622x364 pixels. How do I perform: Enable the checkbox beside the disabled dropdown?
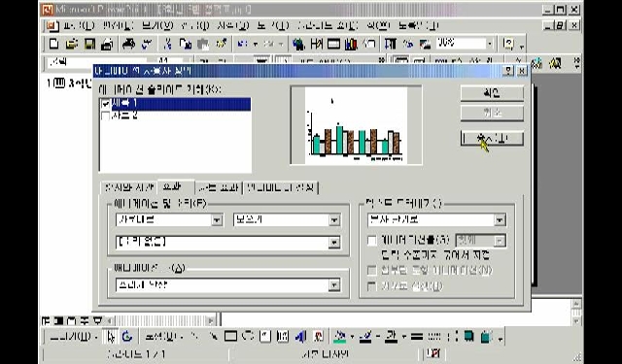(372, 241)
